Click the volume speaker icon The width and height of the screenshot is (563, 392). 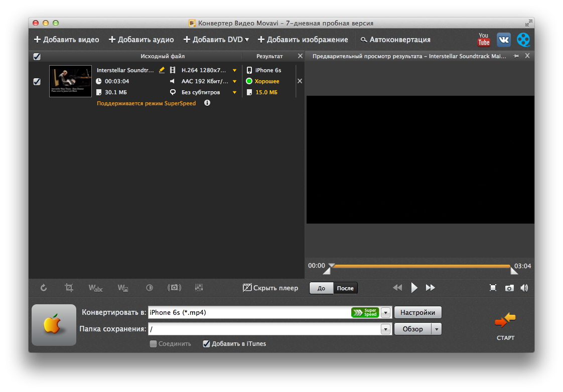(x=524, y=288)
